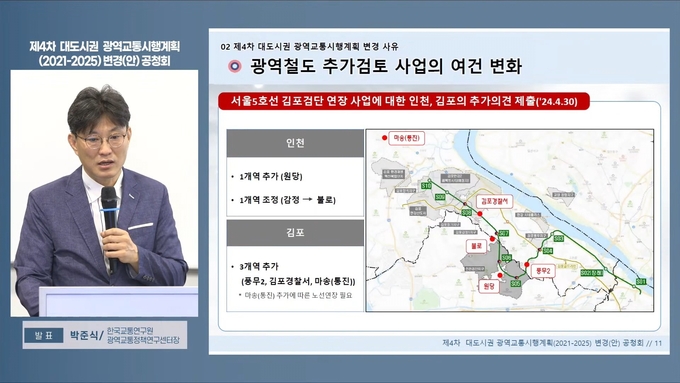Viewport: 680px width, 383px height.
Task: Click the red dot next to 김포경찰서
Action: pos(480,214)
